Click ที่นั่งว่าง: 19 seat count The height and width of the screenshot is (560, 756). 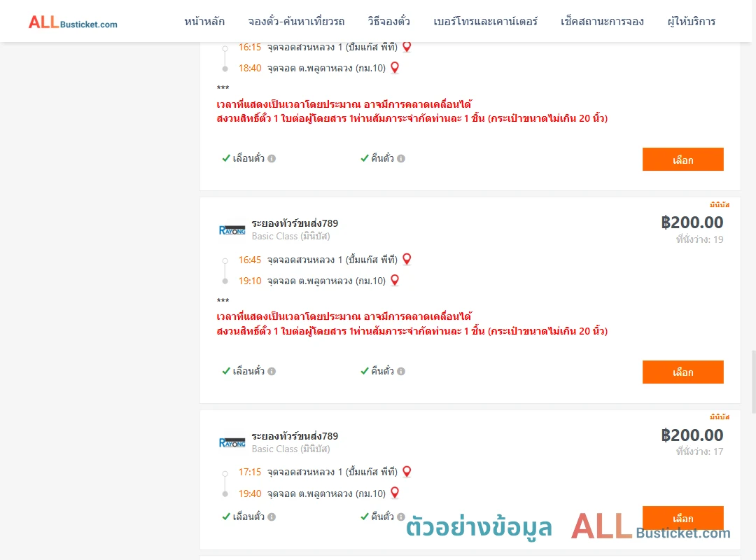(699, 239)
